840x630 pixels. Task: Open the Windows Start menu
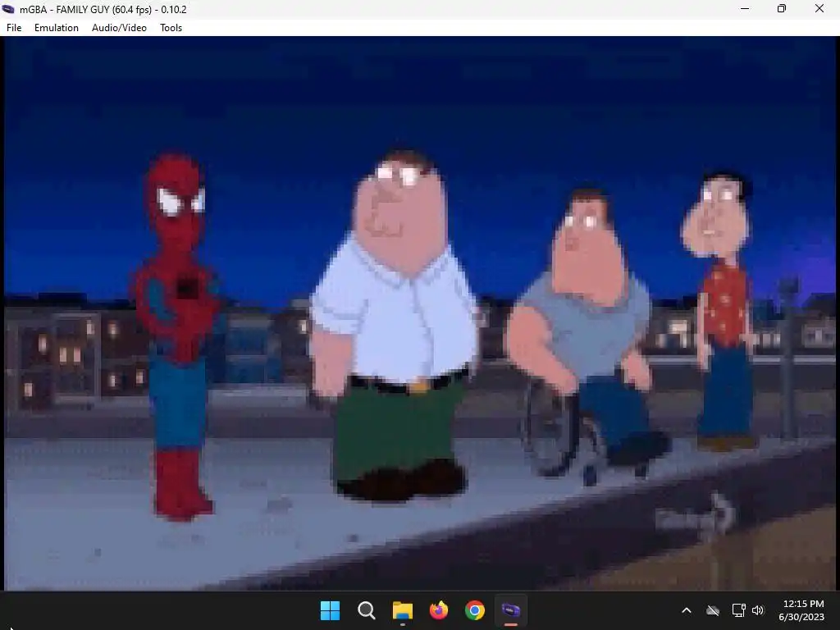click(330, 610)
